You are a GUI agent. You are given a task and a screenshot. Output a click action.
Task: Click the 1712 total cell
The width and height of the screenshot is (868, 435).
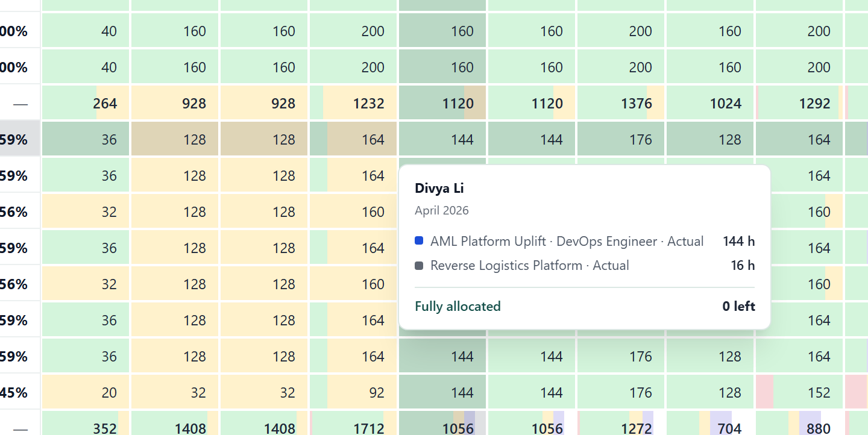click(x=353, y=423)
